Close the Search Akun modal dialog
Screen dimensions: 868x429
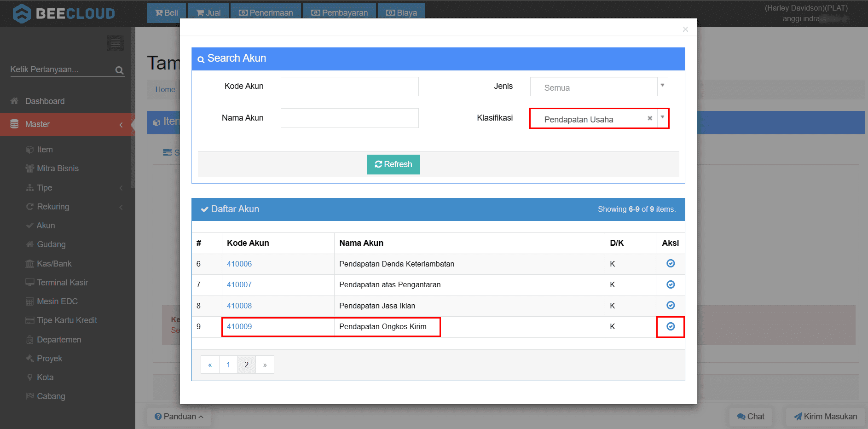coord(685,29)
